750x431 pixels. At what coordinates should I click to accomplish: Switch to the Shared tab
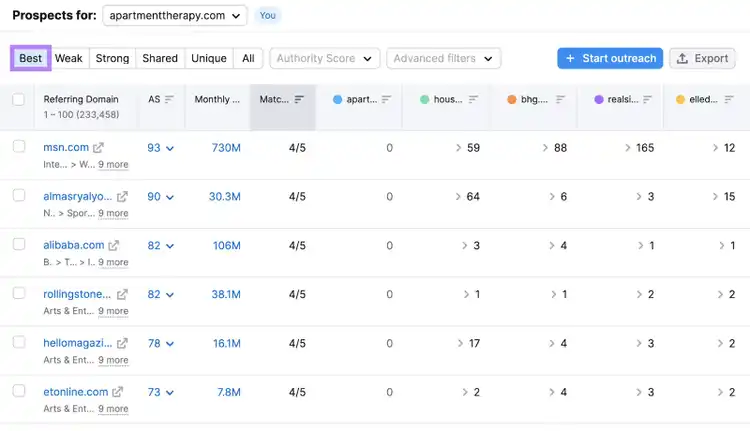tap(160, 58)
